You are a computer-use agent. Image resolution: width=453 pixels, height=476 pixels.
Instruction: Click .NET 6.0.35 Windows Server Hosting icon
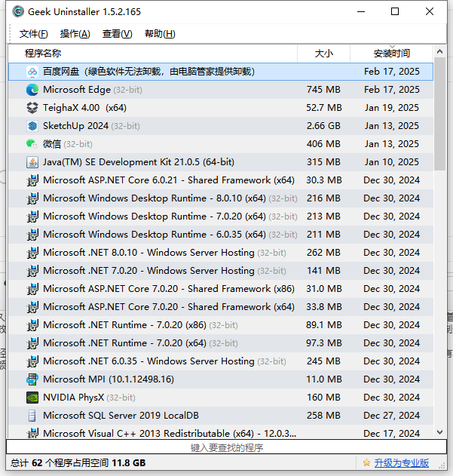(32, 361)
